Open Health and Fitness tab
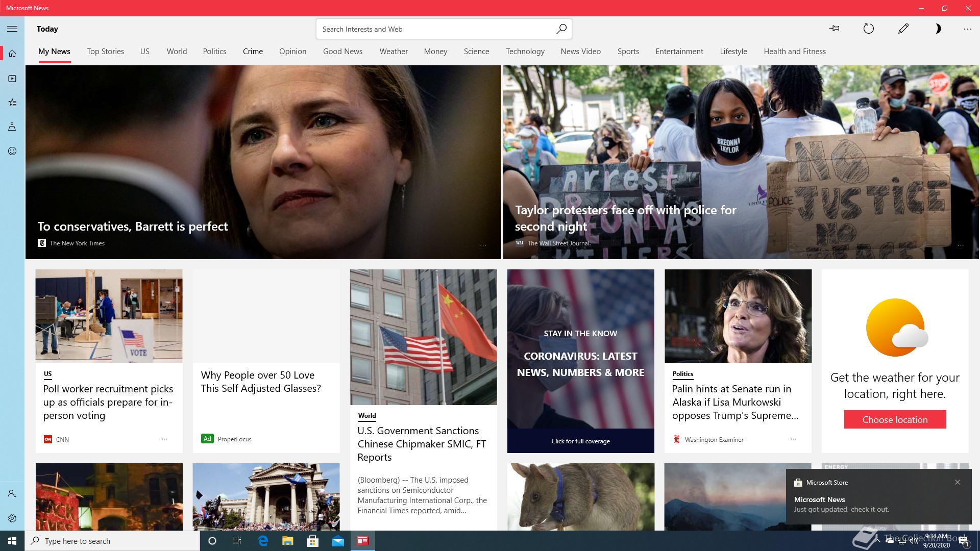 [x=795, y=52]
